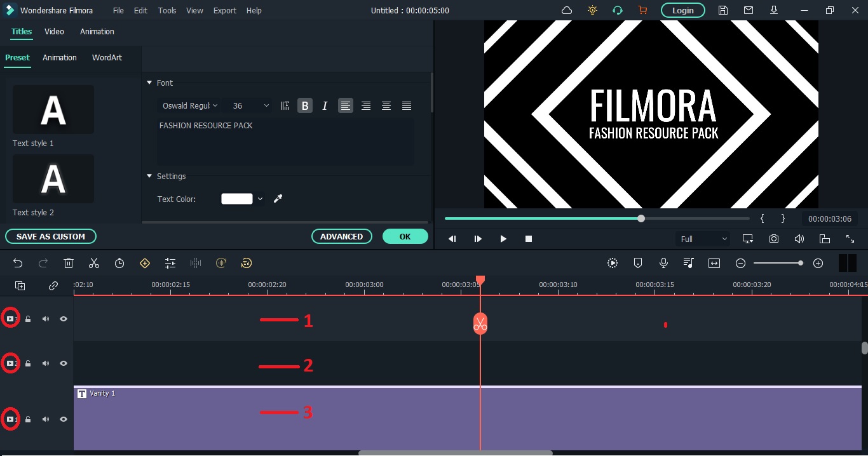
Task: Stop the preview playback
Action: coord(529,239)
